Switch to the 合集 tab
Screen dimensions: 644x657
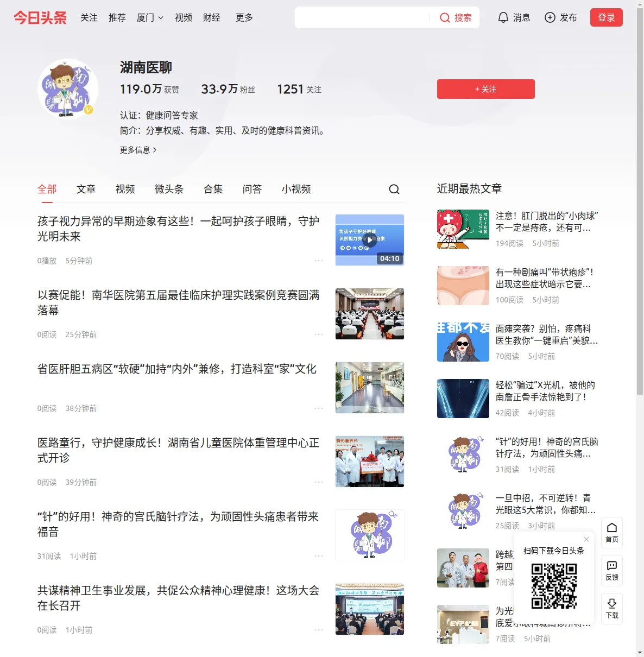point(213,189)
